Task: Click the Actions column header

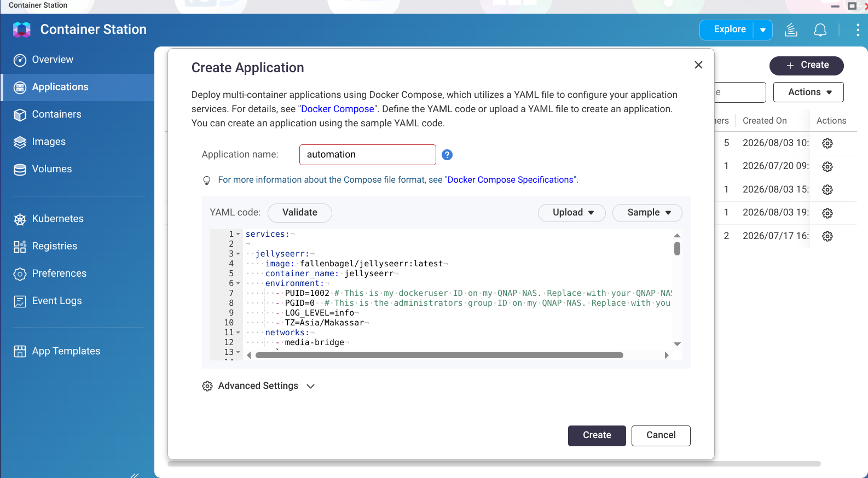Action: click(831, 121)
